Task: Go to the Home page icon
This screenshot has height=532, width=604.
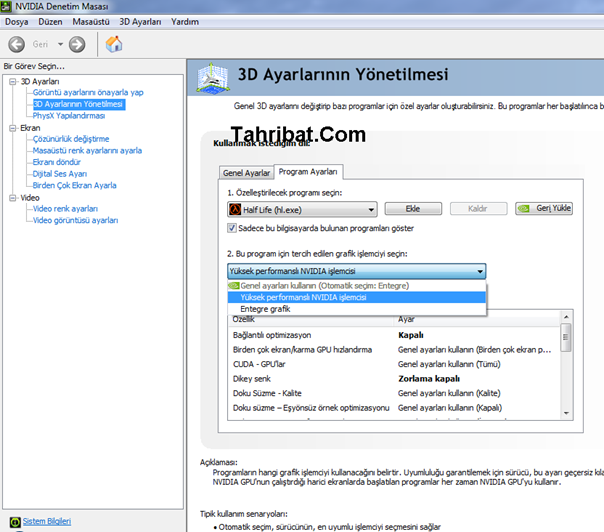Action: coord(114,44)
